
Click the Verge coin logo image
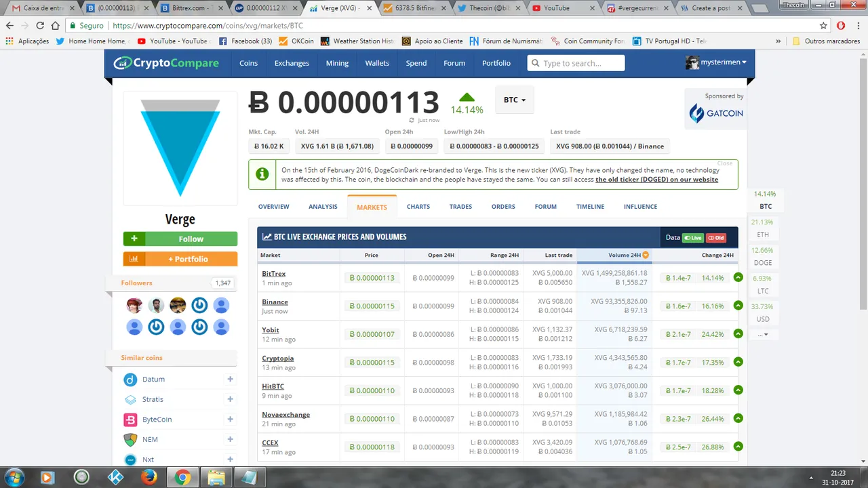[180, 148]
